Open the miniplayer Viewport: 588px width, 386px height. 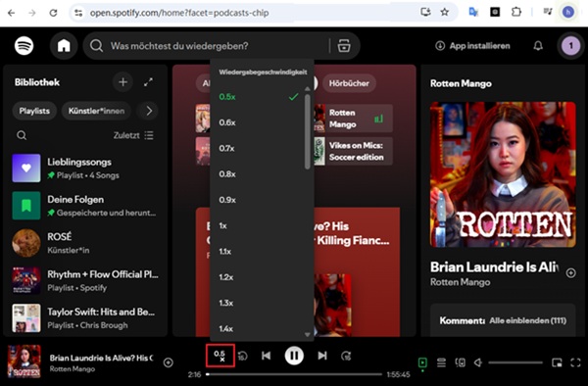click(x=557, y=362)
